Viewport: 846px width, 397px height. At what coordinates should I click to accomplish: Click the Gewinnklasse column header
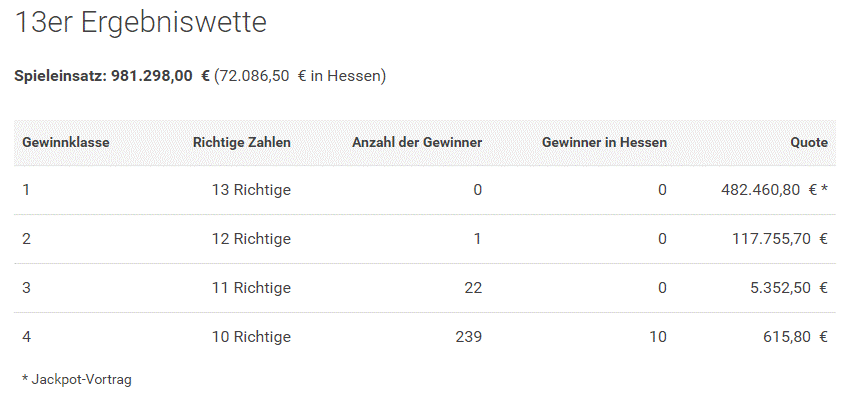point(66,142)
